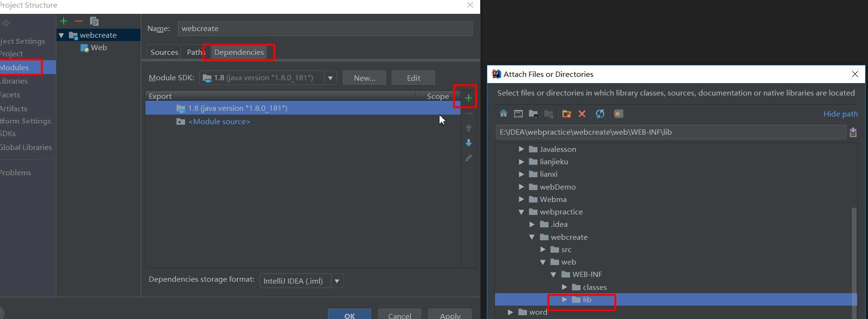Refresh the file tree in Attach dialog
The image size is (868, 319).
pos(600,114)
